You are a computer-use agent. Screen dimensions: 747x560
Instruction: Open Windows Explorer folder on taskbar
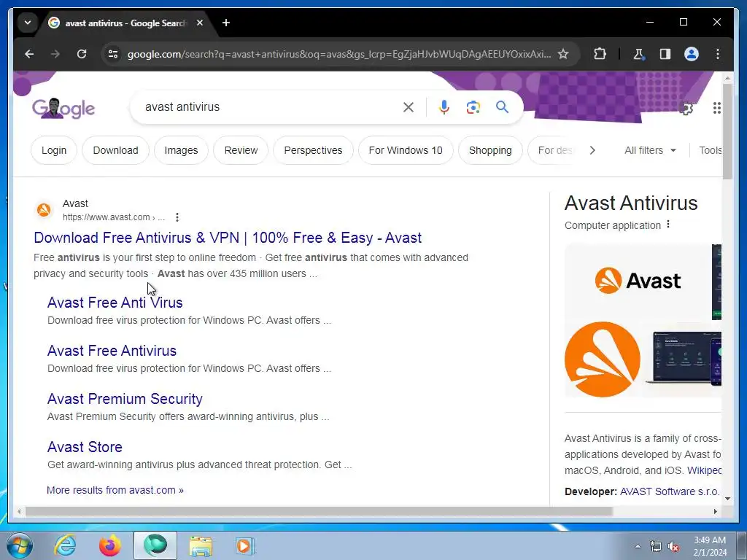[x=201, y=545]
